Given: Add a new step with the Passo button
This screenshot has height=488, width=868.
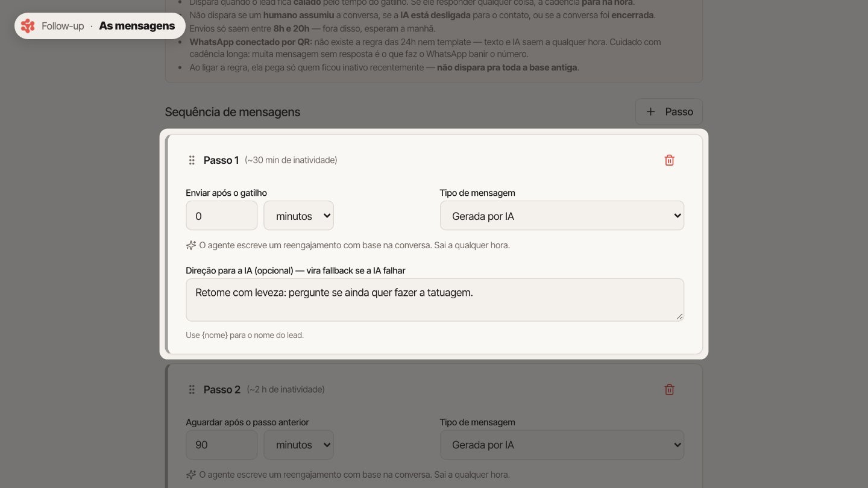Looking at the screenshot, I should click(669, 111).
